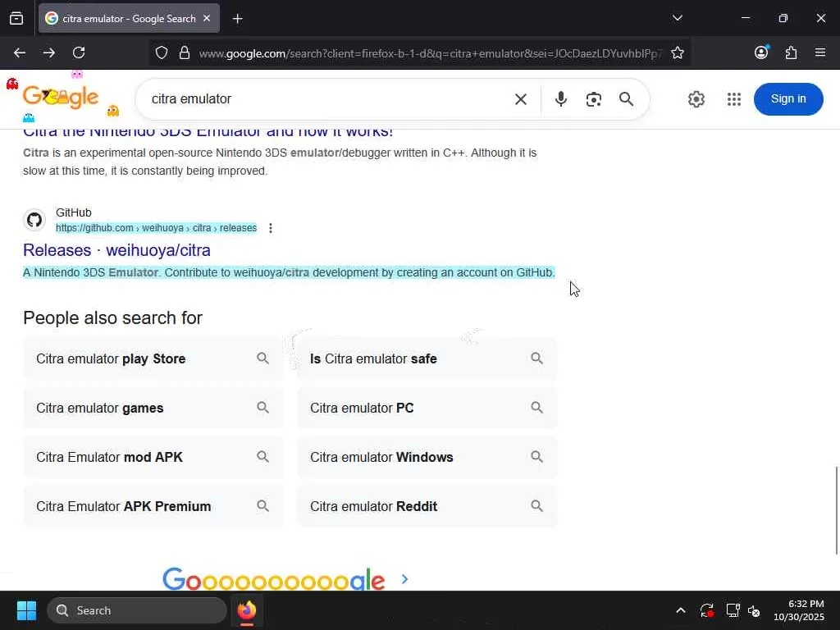Click the page scrollbar thumb

pyautogui.click(x=836, y=510)
